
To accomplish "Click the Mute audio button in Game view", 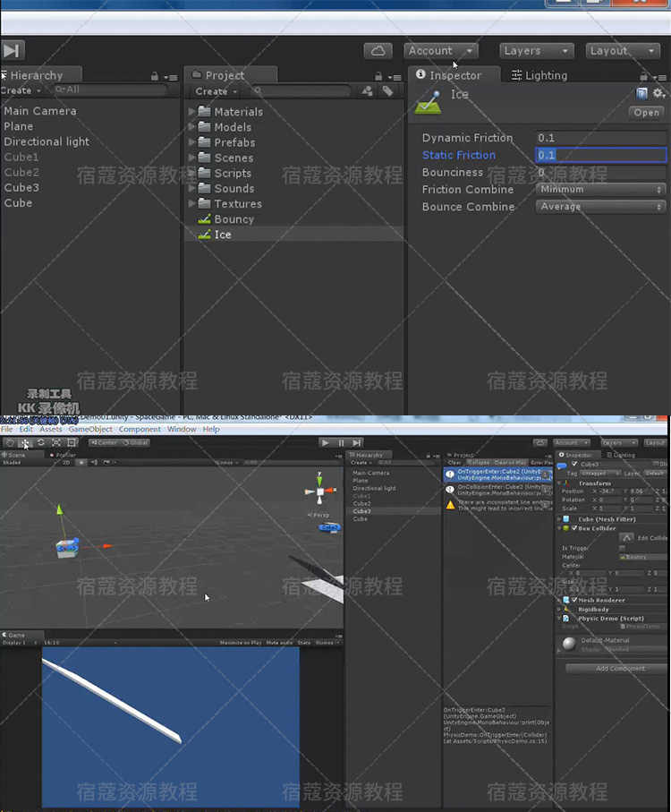I will 279,643.
